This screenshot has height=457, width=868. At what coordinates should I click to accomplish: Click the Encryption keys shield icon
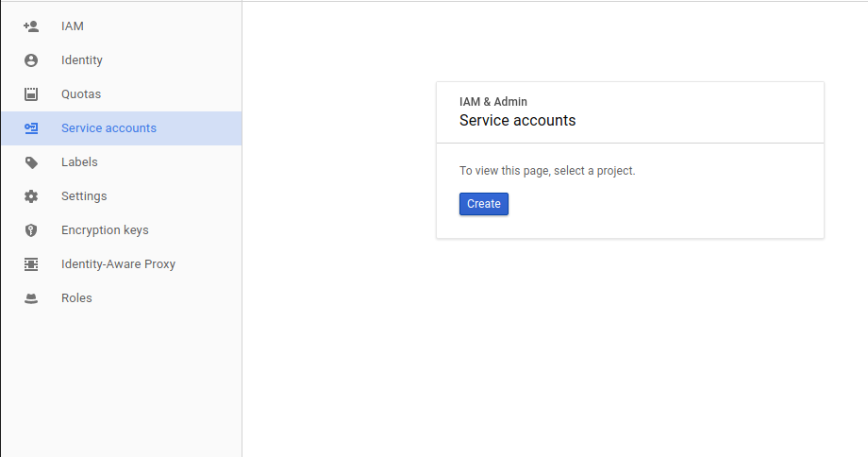click(x=31, y=230)
